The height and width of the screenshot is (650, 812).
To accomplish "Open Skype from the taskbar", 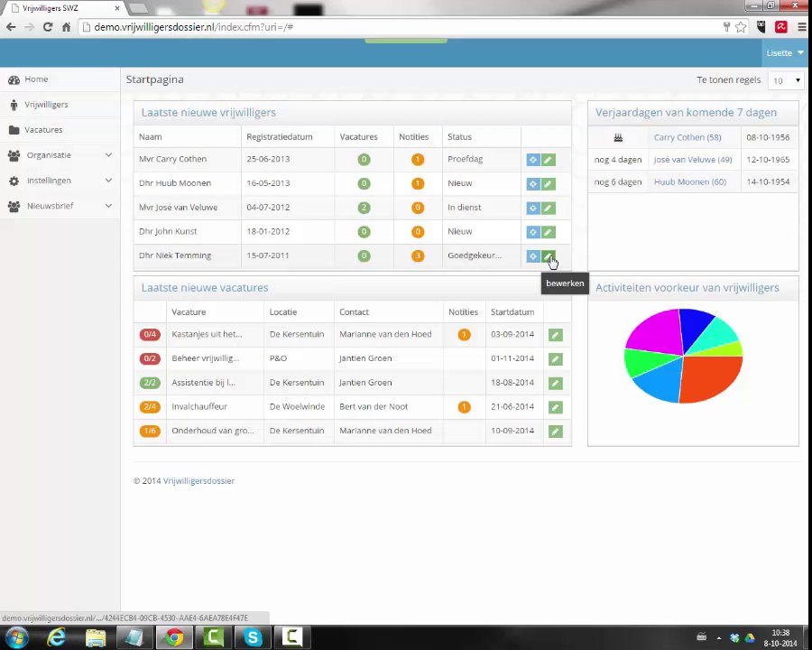I will pos(253,637).
